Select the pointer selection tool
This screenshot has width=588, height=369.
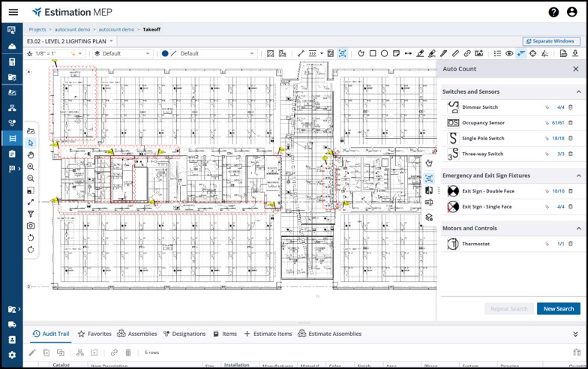31,142
